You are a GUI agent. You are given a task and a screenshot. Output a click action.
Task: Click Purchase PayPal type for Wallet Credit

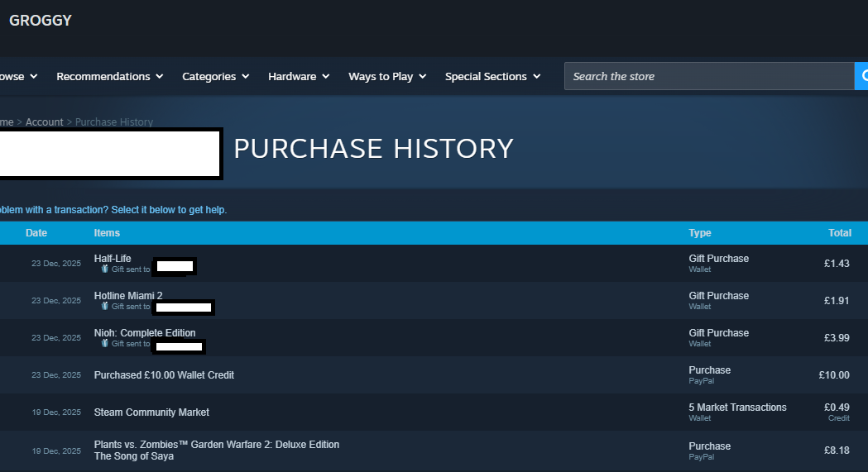[710, 374]
